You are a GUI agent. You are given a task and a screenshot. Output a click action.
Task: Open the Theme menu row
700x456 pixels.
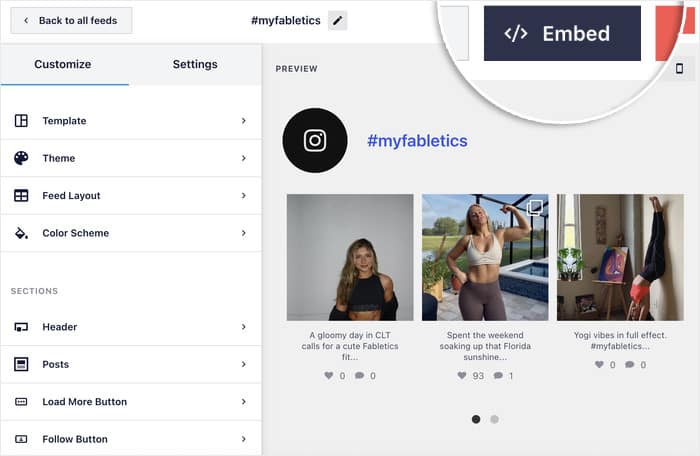pos(131,158)
